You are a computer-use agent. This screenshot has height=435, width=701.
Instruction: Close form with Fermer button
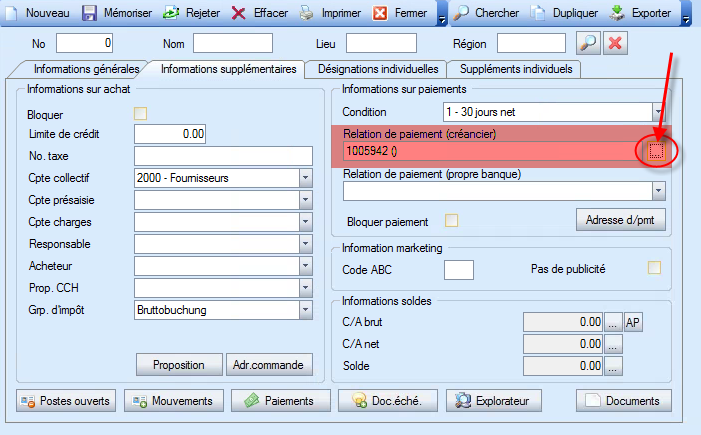tap(400, 13)
